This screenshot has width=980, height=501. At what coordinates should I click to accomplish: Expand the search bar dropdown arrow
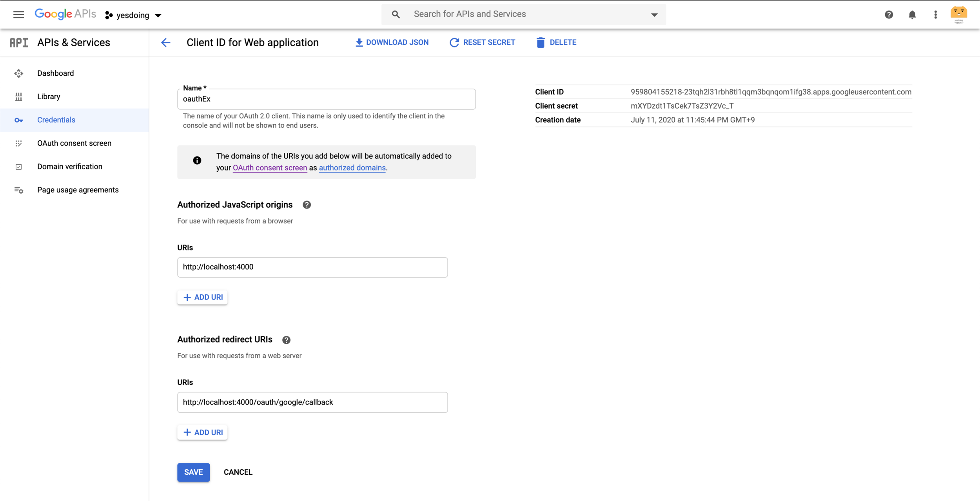(654, 15)
